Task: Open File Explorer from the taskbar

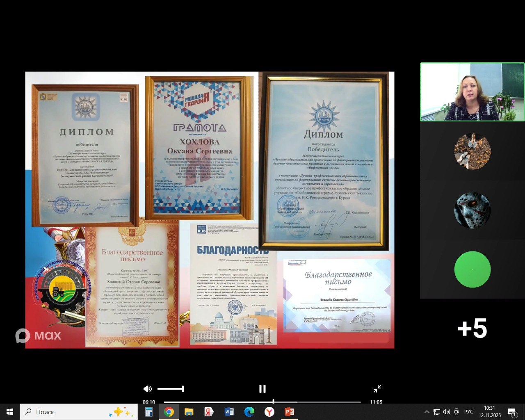Action: coord(189,412)
